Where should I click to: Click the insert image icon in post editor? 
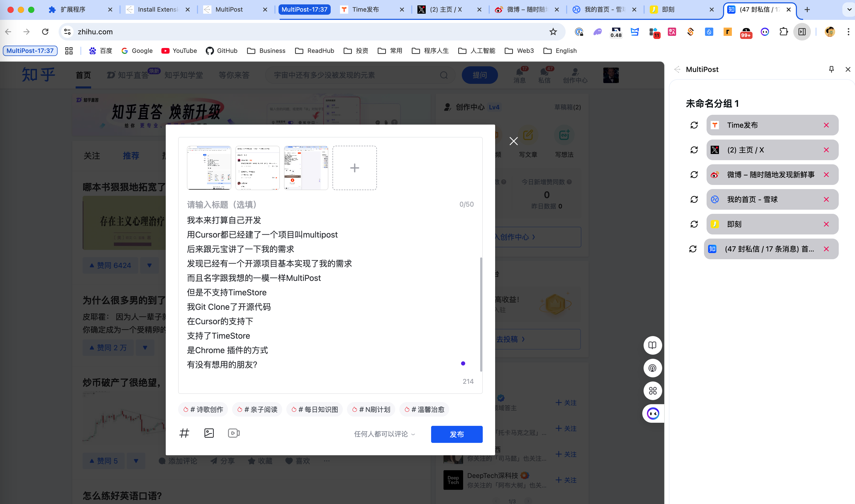tap(209, 433)
